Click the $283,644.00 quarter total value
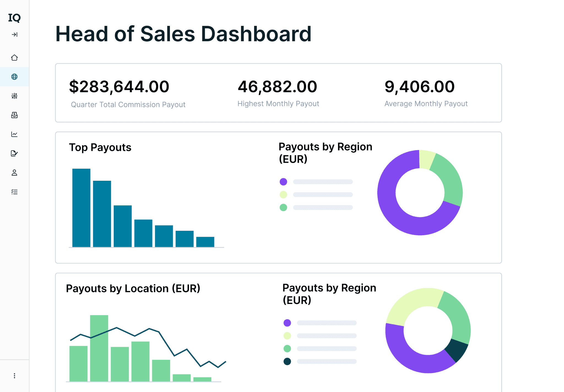Viewport: 564px width, 392px height. click(119, 87)
